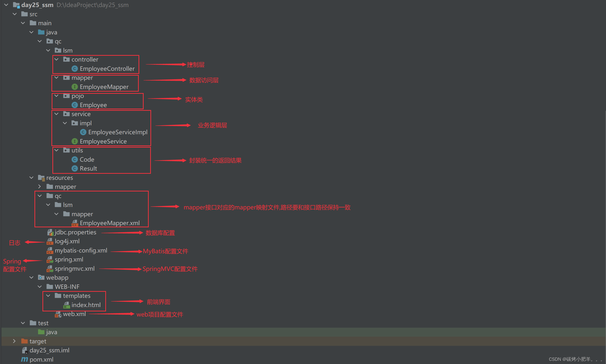Collapse the pojo package chevron
The height and width of the screenshot is (364, 606).
click(57, 96)
